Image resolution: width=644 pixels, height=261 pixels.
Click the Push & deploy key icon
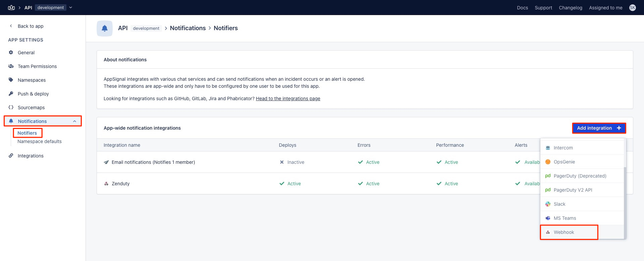click(11, 93)
